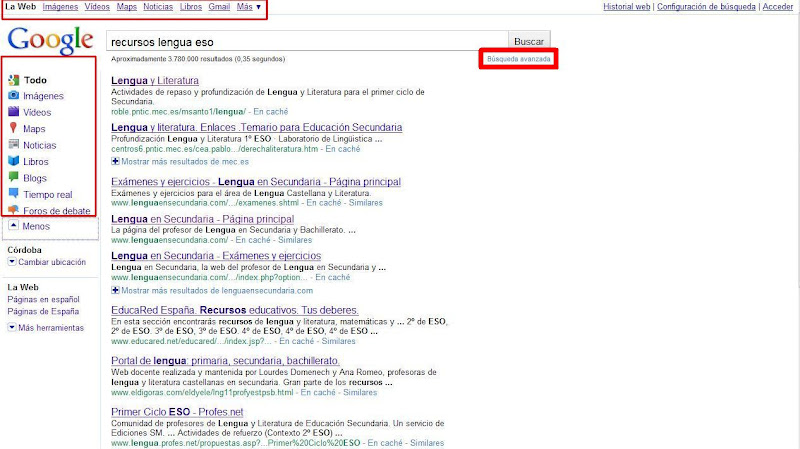The image size is (800, 449).
Task: Filter by Páginas en español
Action: pos(43,300)
